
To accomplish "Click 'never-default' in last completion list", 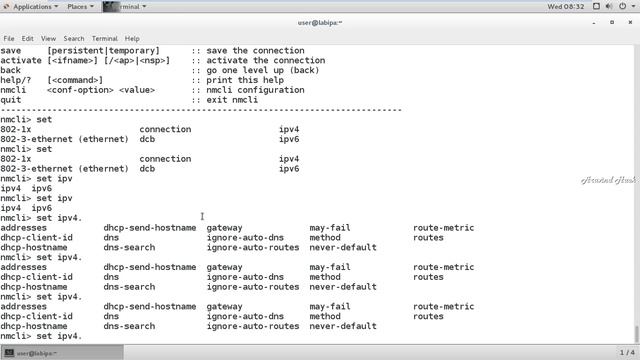I will tap(343, 326).
